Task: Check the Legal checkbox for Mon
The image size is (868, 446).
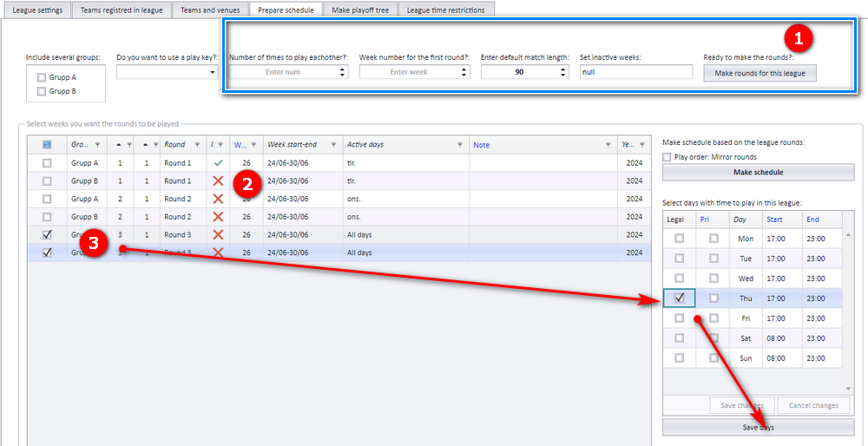Action: [x=680, y=238]
